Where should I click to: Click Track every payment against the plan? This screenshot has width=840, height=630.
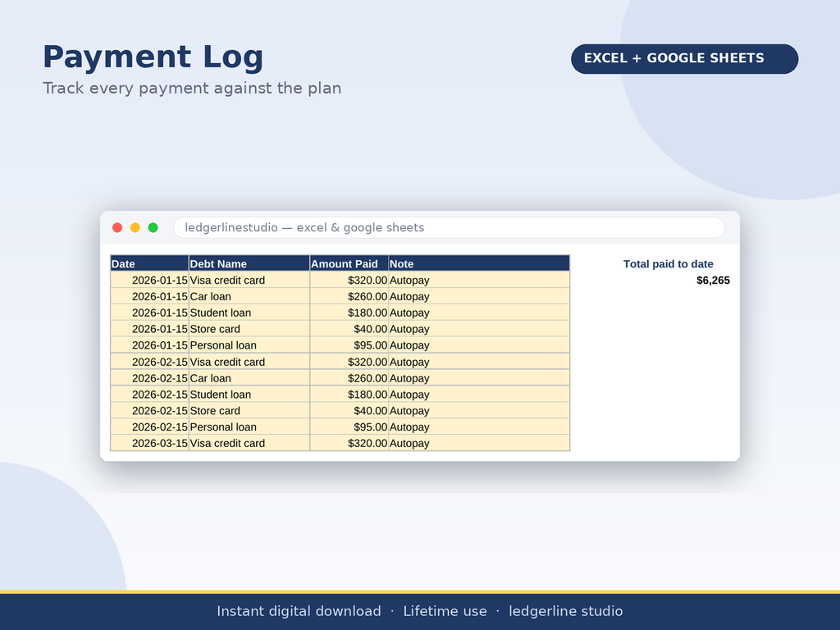(x=192, y=89)
